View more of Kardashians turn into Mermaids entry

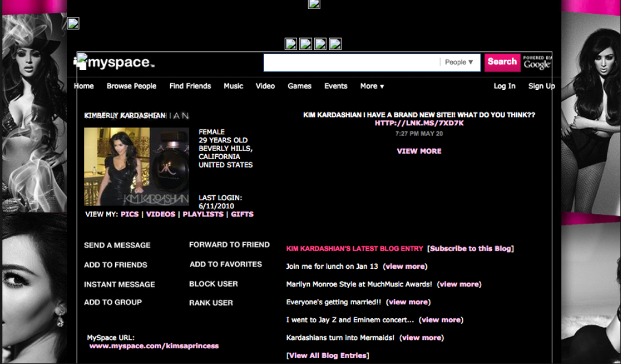click(421, 338)
